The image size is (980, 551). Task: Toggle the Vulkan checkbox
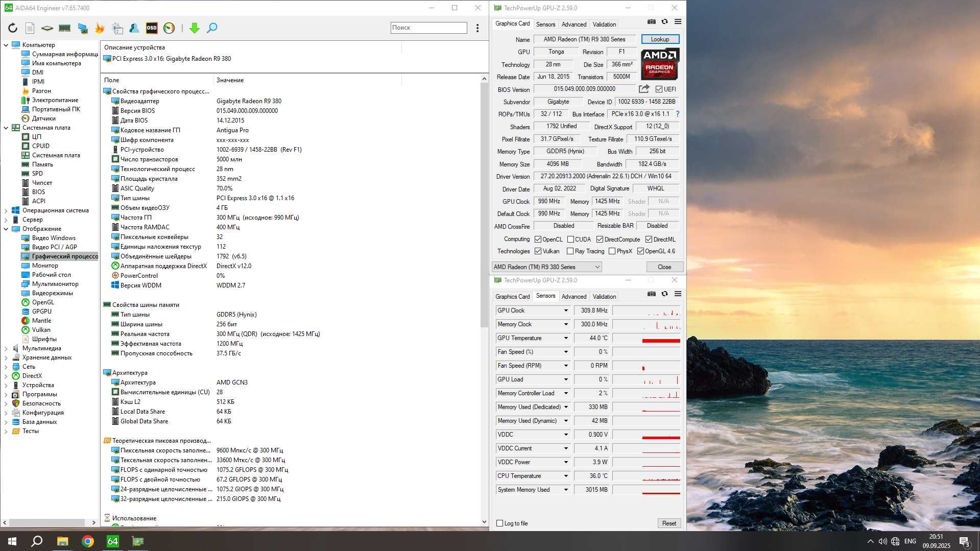[x=538, y=251]
